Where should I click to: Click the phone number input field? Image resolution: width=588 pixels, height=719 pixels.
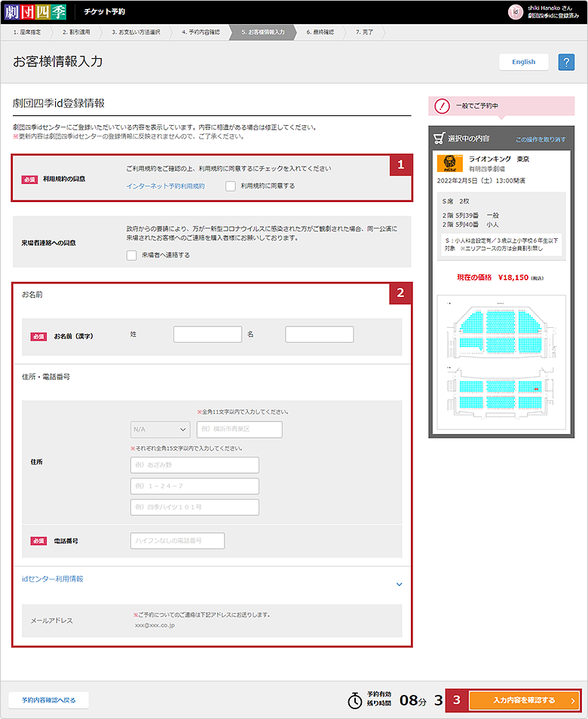pyautogui.click(x=177, y=540)
